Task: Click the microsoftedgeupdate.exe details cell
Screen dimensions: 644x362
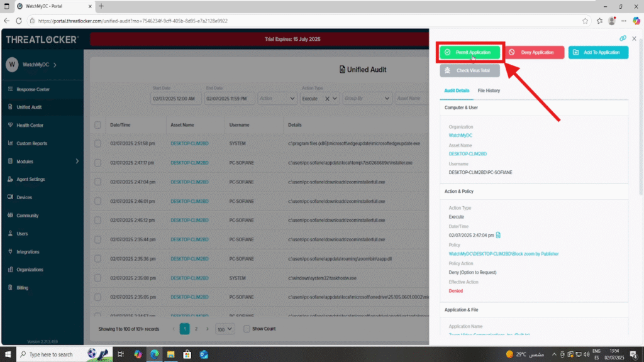Action: pyautogui.click(x=354, y=144)
